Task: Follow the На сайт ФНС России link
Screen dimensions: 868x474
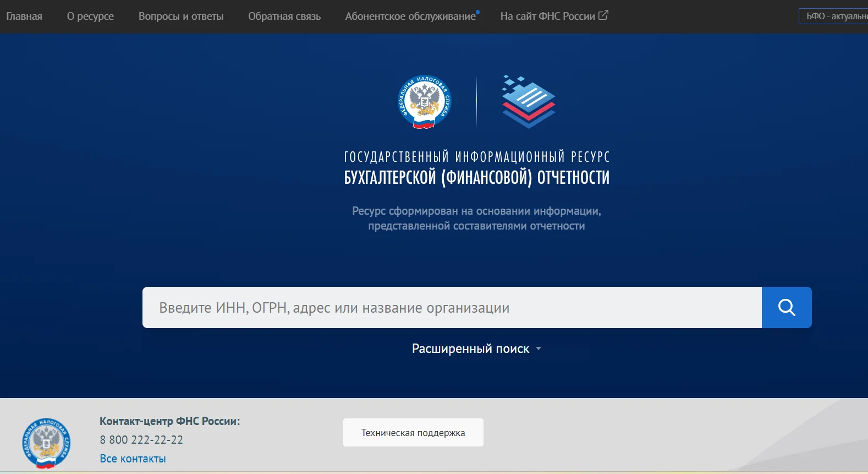Action: click(x=554, y=16)
